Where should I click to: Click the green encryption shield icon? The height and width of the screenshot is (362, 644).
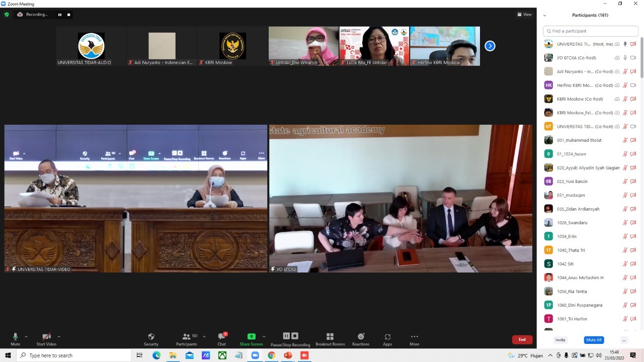click(7, 15)
